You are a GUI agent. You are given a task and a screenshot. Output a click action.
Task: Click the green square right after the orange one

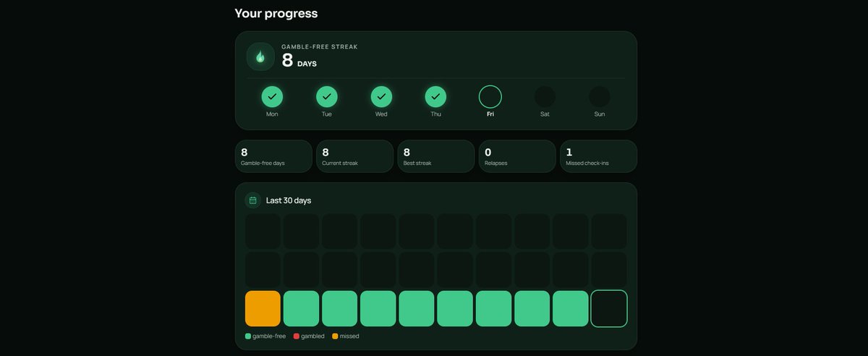301,309
